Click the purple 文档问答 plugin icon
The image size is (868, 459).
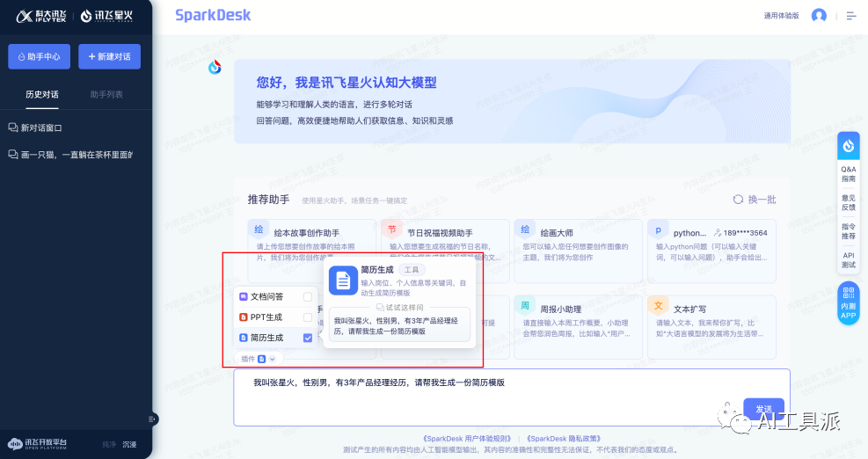[243, 297]
